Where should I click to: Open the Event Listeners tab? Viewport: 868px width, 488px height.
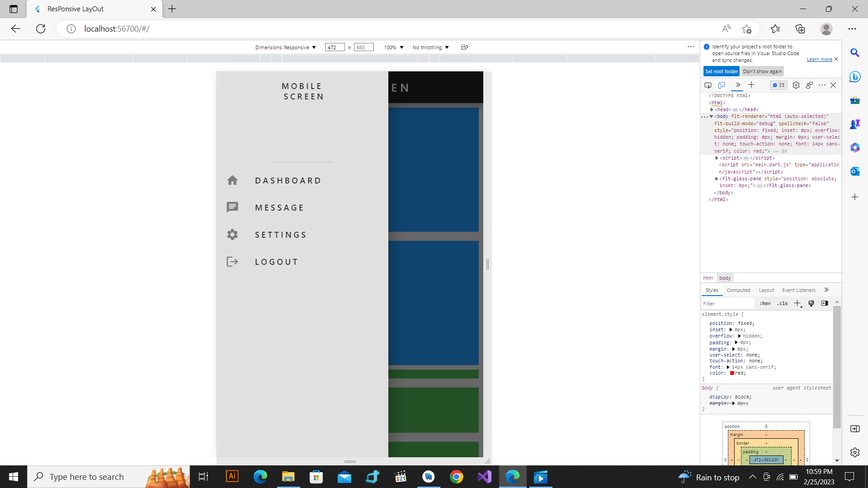point(798,290)
